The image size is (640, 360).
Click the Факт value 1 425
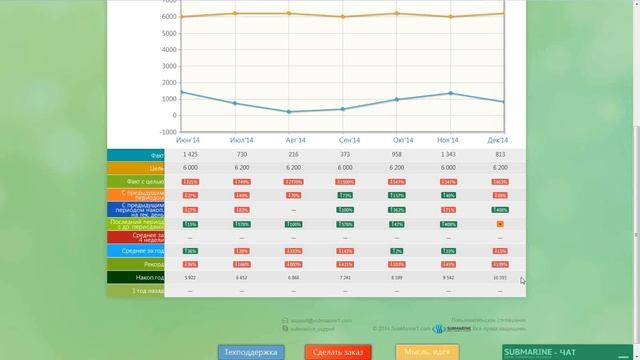click(190, 154)
